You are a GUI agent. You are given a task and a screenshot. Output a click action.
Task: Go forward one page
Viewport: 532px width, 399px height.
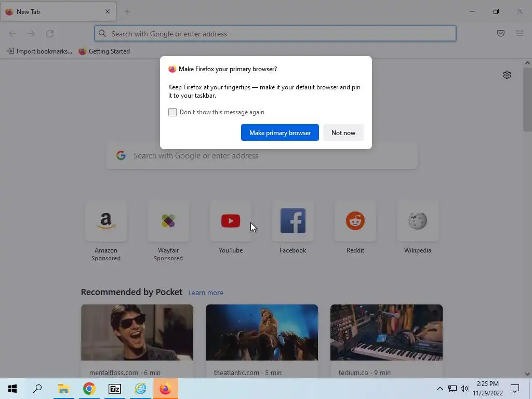pyautogui.click(x=31, y=34)
